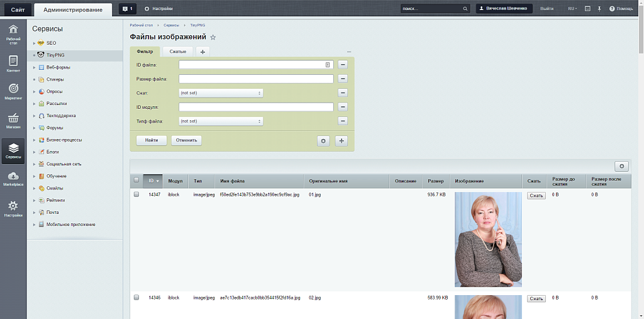The image size is (644, 319).
Task: Open the Маркетинг sidebar section
Action: click(x=13, y=91)
